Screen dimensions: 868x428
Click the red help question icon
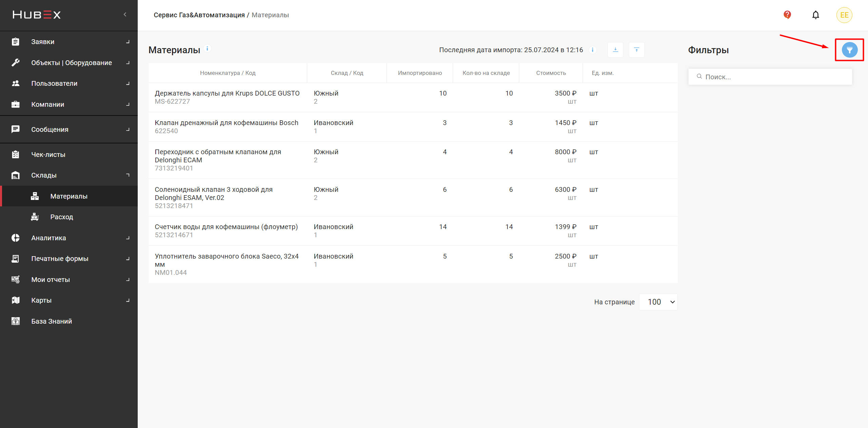[x=787, y=15]
